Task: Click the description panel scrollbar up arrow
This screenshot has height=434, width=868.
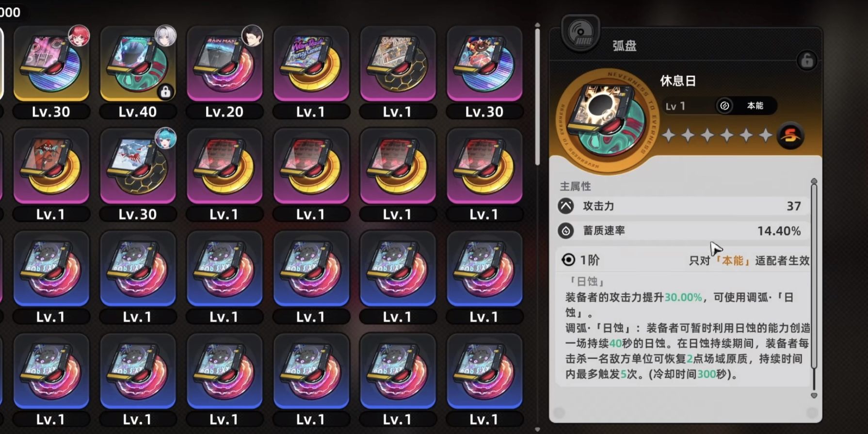Action: click(814, 181)
